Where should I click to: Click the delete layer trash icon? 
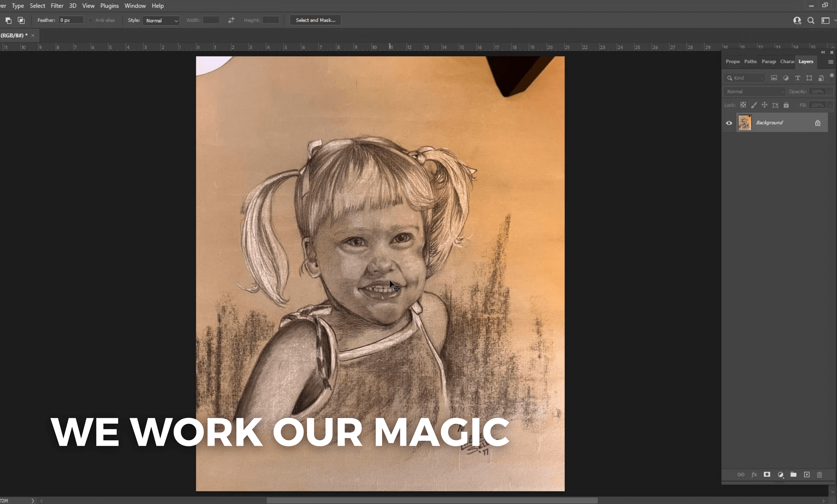coord(819,475)
